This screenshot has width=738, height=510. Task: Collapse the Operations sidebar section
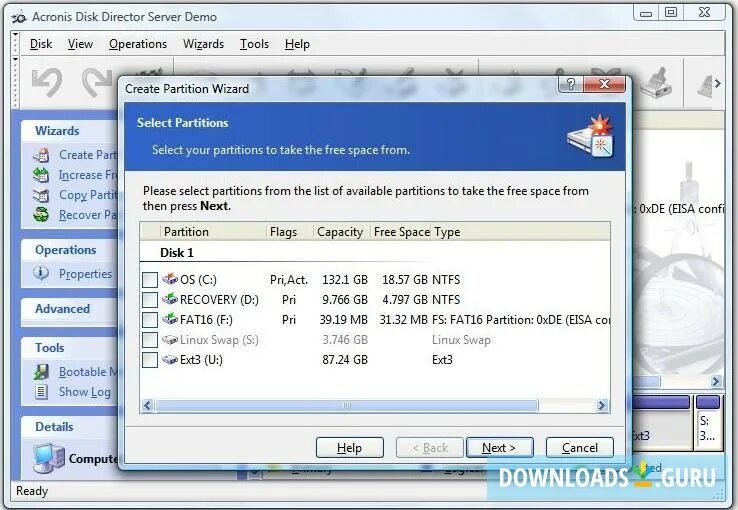point(70,250)
